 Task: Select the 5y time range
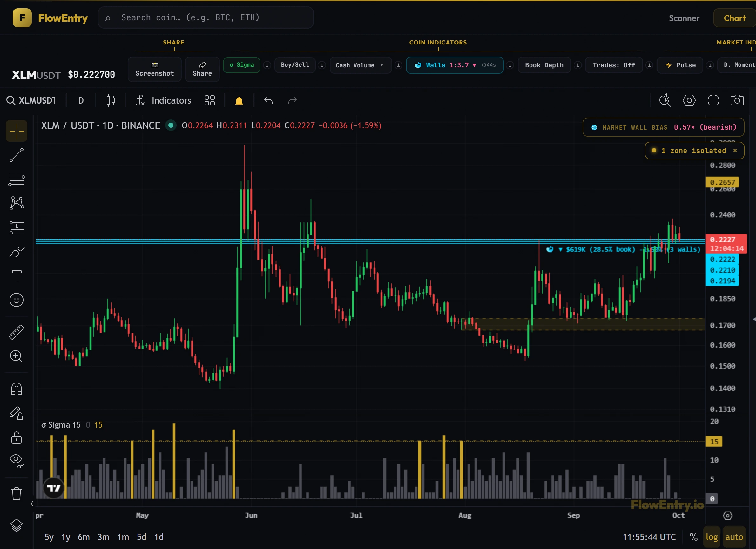pos(49,537)
